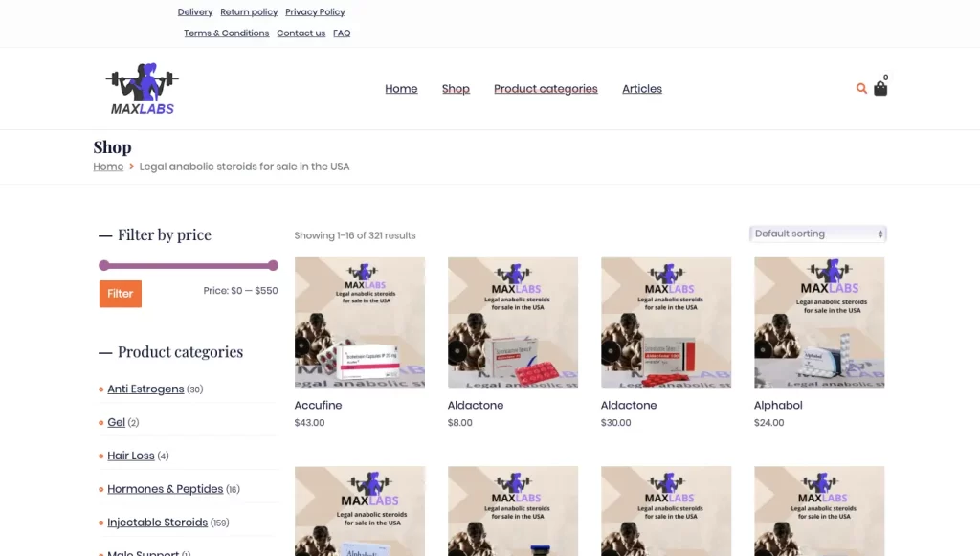Open the Privacy Policy link
The height and width of the screenshot is (556, 980).
tap(315, 11)
